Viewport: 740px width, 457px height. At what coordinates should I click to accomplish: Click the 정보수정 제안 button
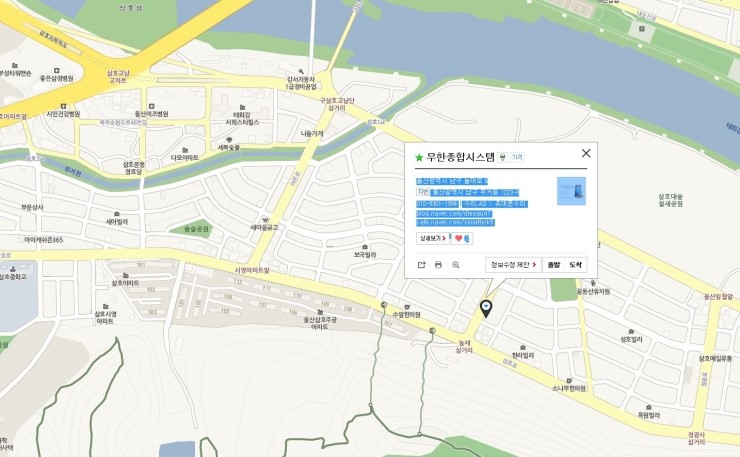tap(513, 265)
